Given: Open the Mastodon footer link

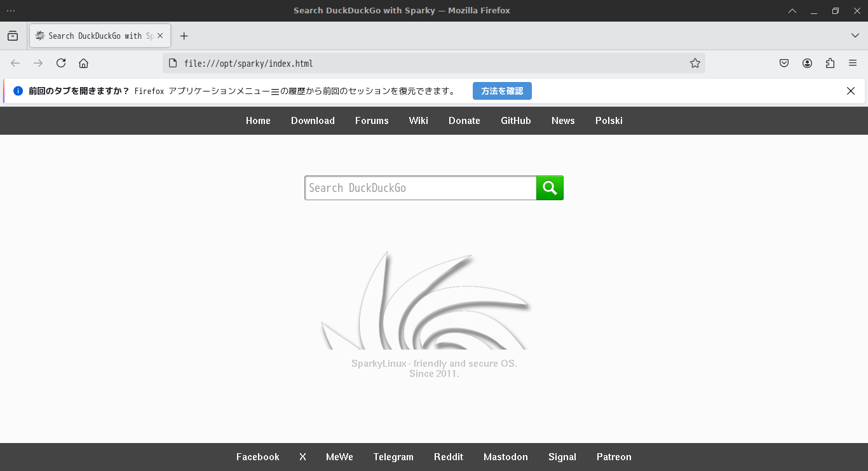Looking at the screenshot, I should click(x=506, y=457).
